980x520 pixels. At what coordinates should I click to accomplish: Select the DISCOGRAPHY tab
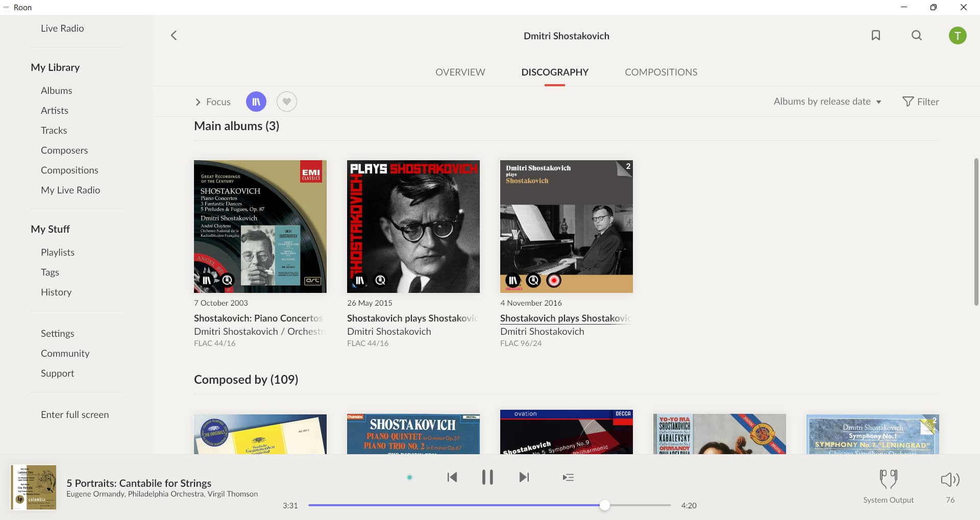pyautogui.click(x=555, y=72)
